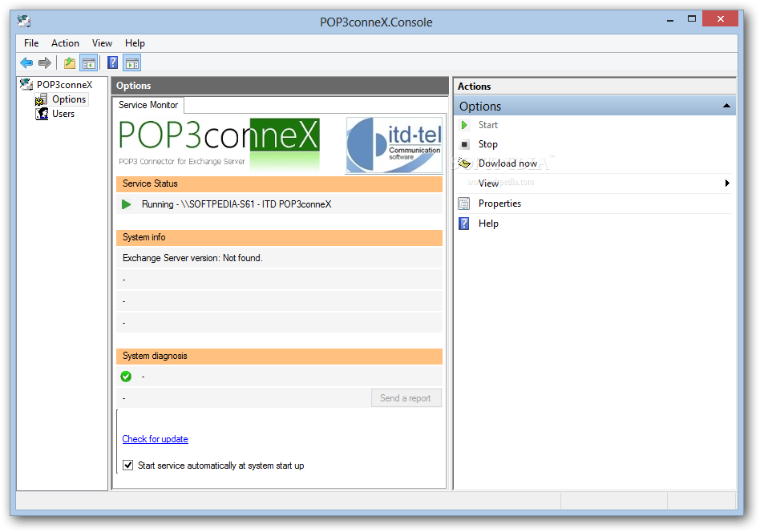Click the black Stop square icon

(464, 144)
